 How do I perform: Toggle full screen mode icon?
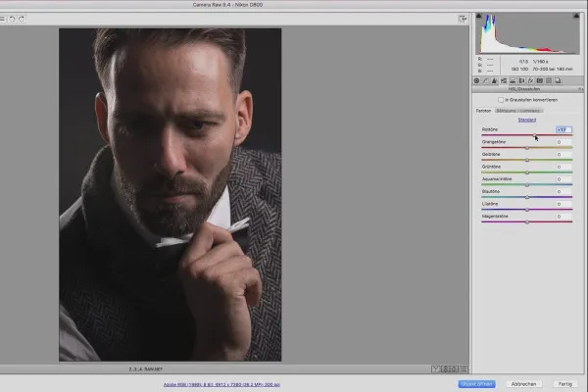(x=463, y=19)
